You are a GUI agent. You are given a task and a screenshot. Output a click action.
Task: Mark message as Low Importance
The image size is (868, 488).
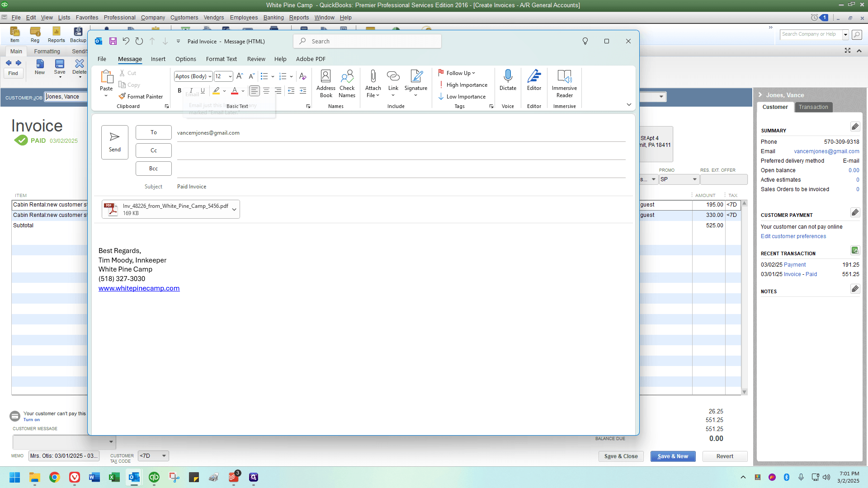pyautogui.click(x=462, y=97)
